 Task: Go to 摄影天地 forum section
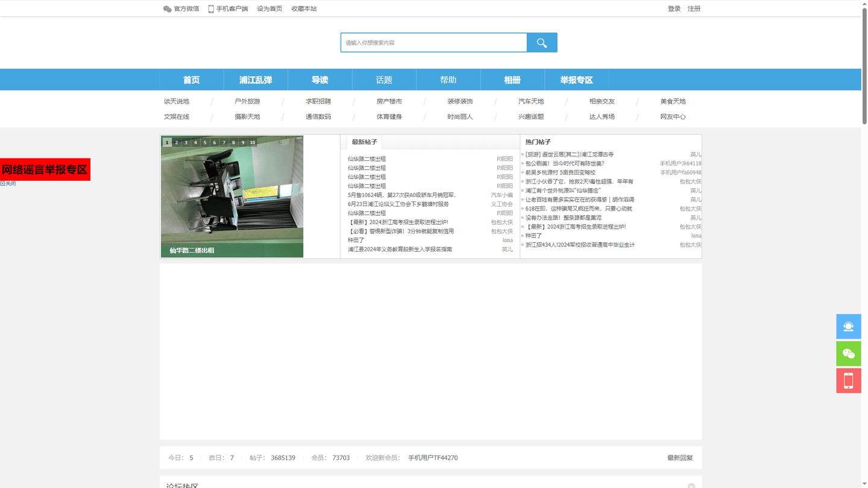(247, 117)
